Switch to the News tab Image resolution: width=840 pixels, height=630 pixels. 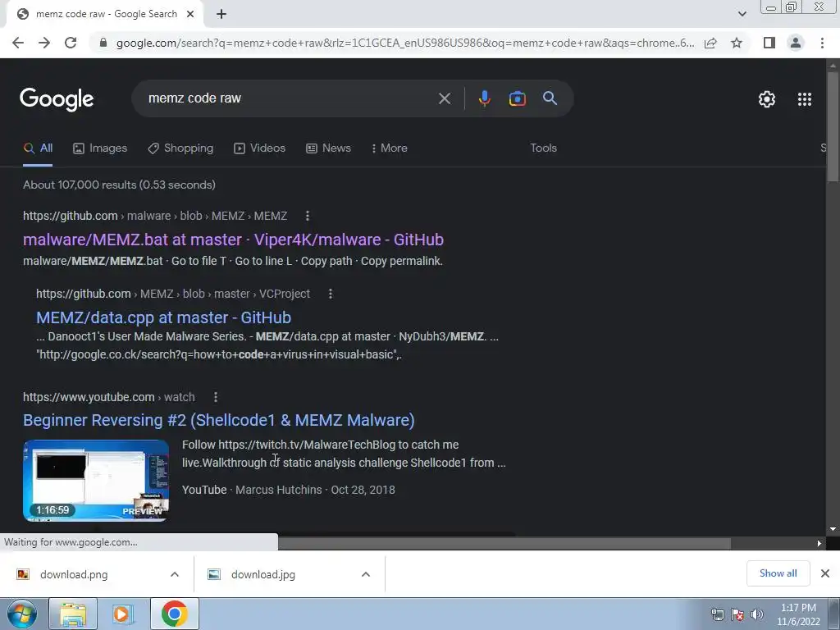328,148
